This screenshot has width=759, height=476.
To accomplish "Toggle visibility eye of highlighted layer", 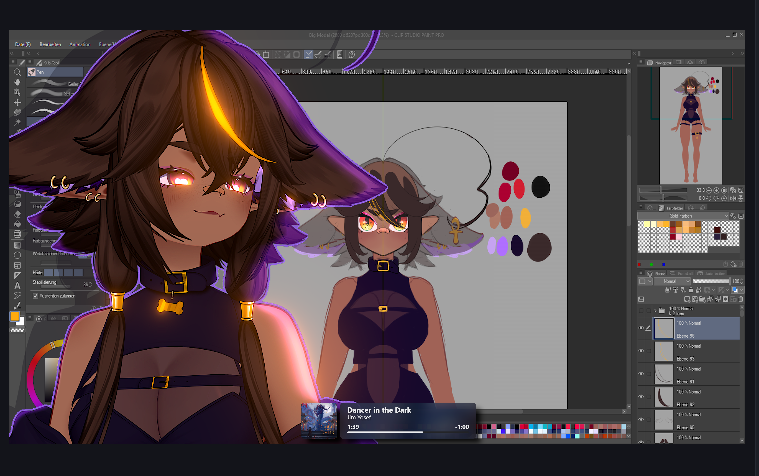I will coord(641,328).
